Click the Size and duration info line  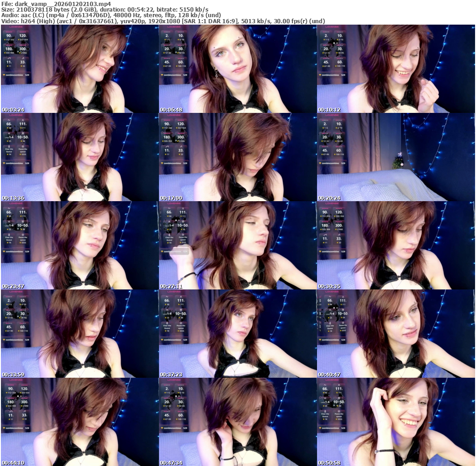[x=105, y=9]
